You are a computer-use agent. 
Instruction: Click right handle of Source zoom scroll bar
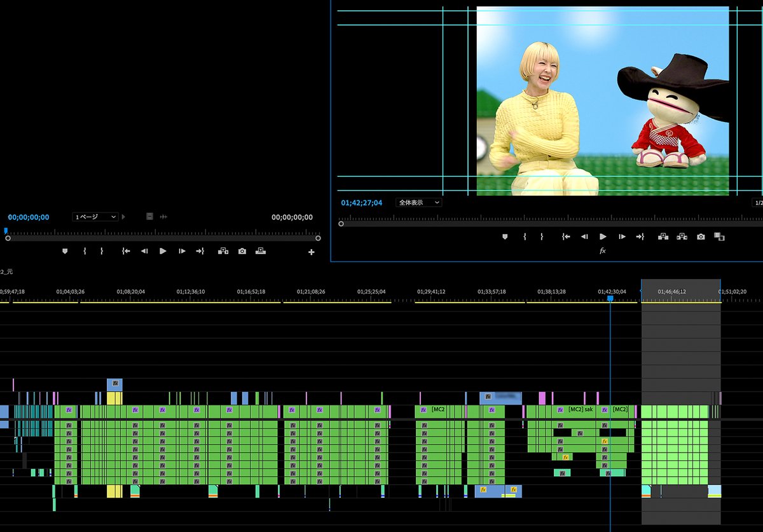pyautogui.click(x=318, y=238)
